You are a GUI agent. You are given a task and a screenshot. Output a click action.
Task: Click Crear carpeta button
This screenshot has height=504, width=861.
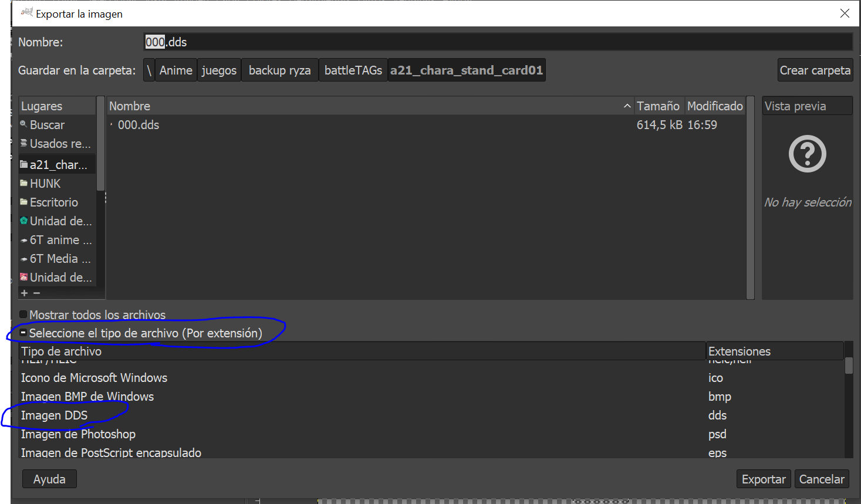(x=815, y=70)
